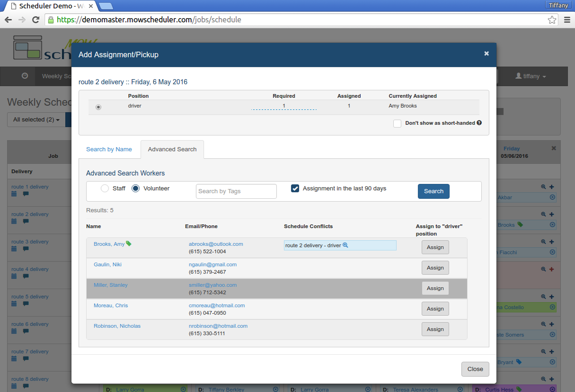
Task: Open the All selected (2) dropdown
Action: [x=36, y=120]
